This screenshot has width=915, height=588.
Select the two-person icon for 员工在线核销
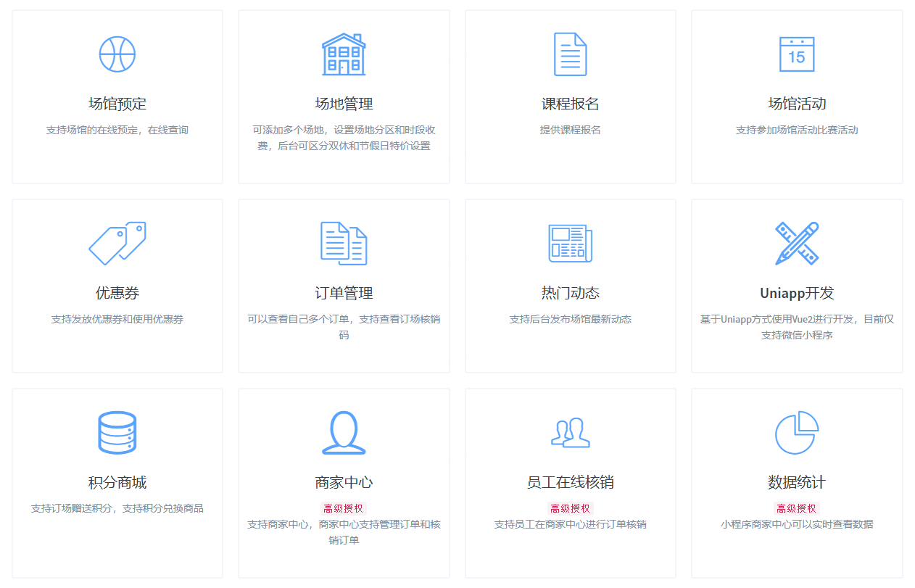click(570, 433)
